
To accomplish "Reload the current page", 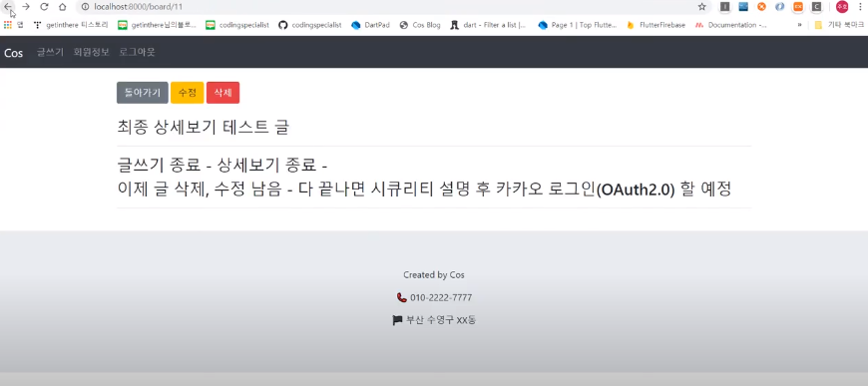I will 44,7.
